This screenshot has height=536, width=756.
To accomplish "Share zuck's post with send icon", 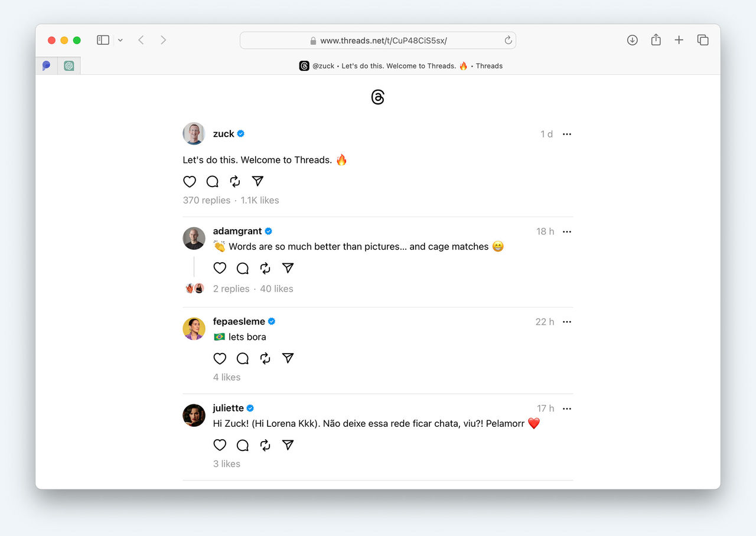I will pyautogui.click(x=258, y=182).
